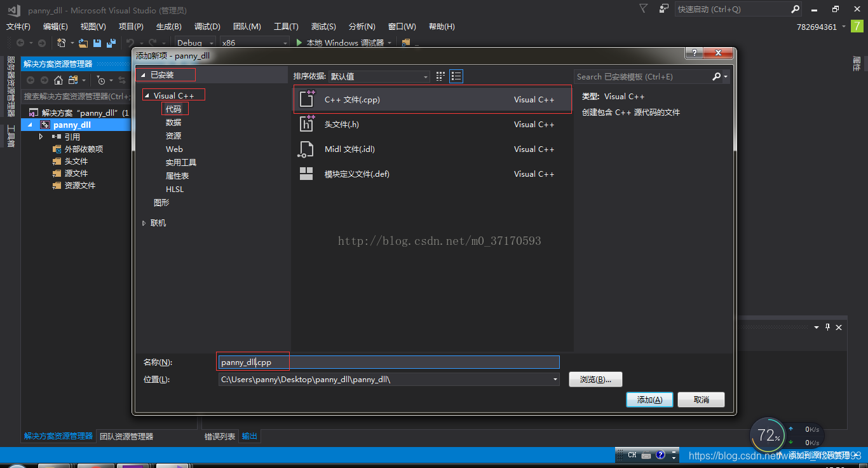This screenshot has width=868, height=468.
Task: Open the 项目(P) menu
Action: 131,27
